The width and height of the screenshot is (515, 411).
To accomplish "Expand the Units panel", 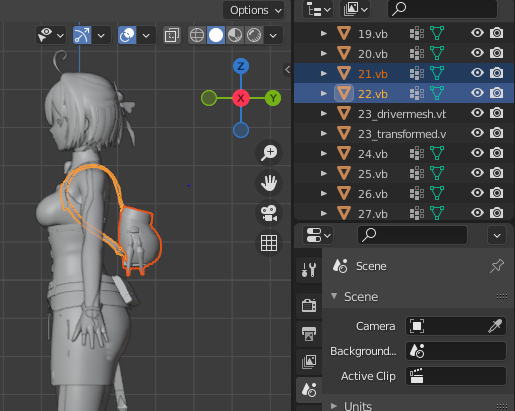I will click(x=334, y=406).
